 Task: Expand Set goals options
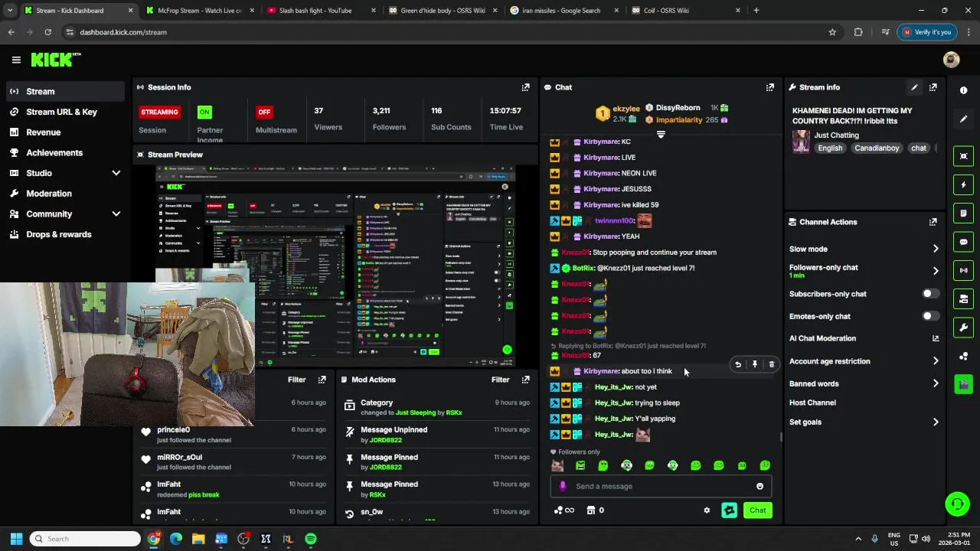(x=935, y=422)
